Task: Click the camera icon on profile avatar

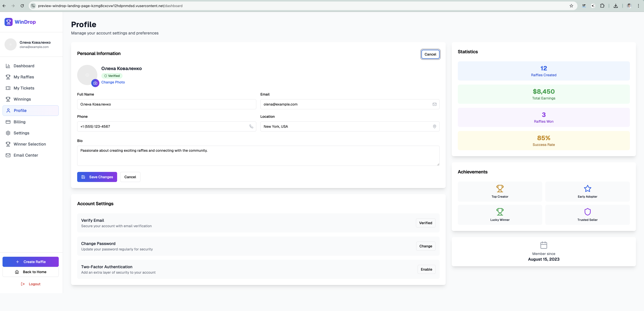Action: coord(95,83)
